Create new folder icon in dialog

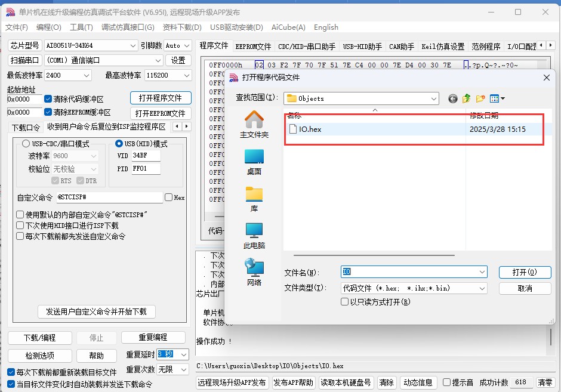pos(480,98)
